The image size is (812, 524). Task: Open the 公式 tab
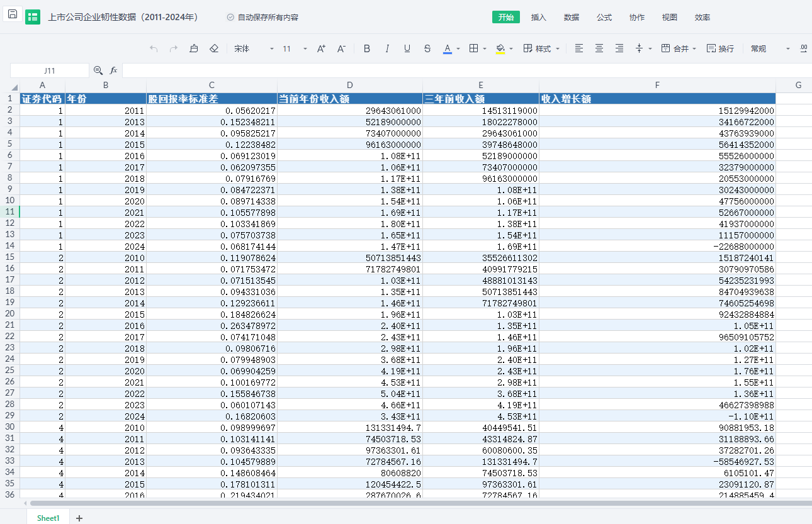[x=604, y=17]
